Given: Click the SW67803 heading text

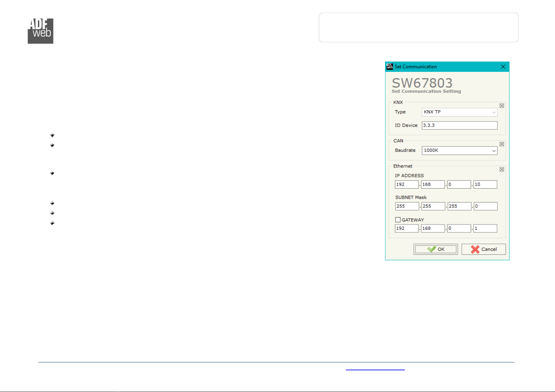Looking at the screenshot, I should point(422,83).
